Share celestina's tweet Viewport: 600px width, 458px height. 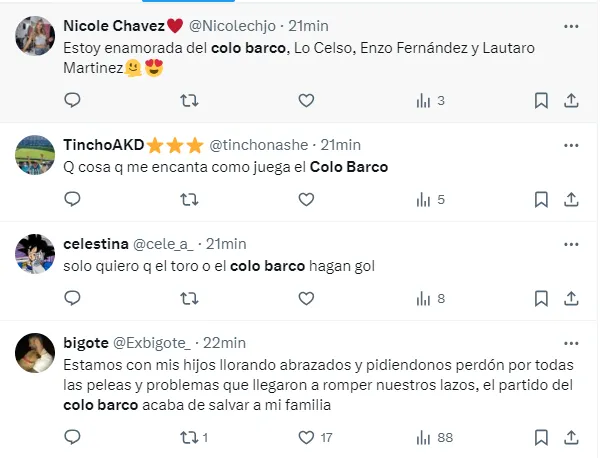pyautogui.click(x=571, y=298)
